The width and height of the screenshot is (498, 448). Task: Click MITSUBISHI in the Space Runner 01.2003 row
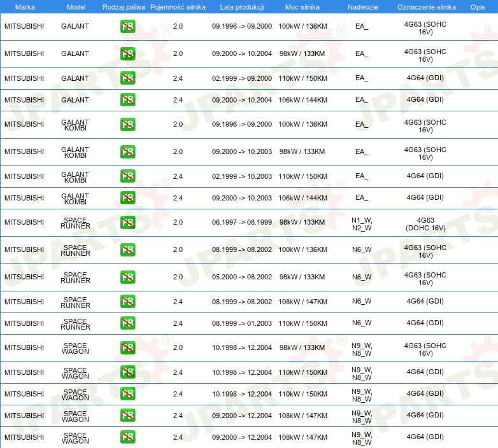[24, 323]
